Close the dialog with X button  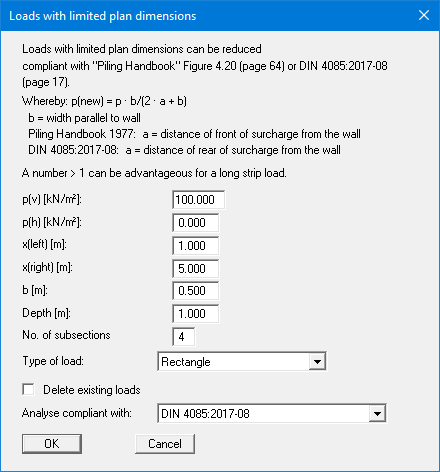coord(424,15)
